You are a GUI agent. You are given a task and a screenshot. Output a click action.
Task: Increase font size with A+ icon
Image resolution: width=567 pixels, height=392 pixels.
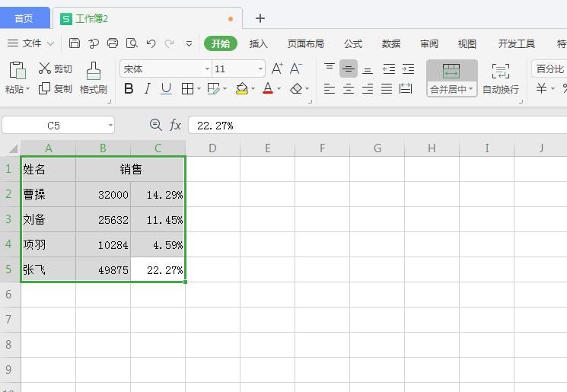(x=277, y=68)
